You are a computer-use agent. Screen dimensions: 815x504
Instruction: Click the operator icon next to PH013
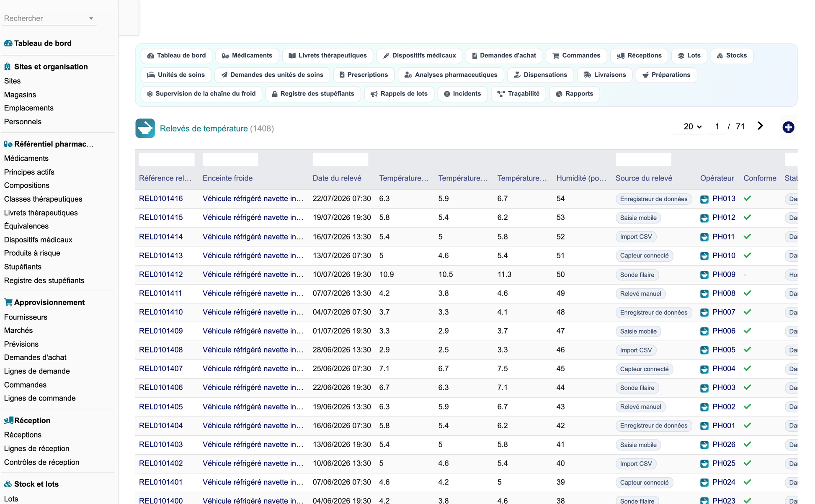pos(704,199)
